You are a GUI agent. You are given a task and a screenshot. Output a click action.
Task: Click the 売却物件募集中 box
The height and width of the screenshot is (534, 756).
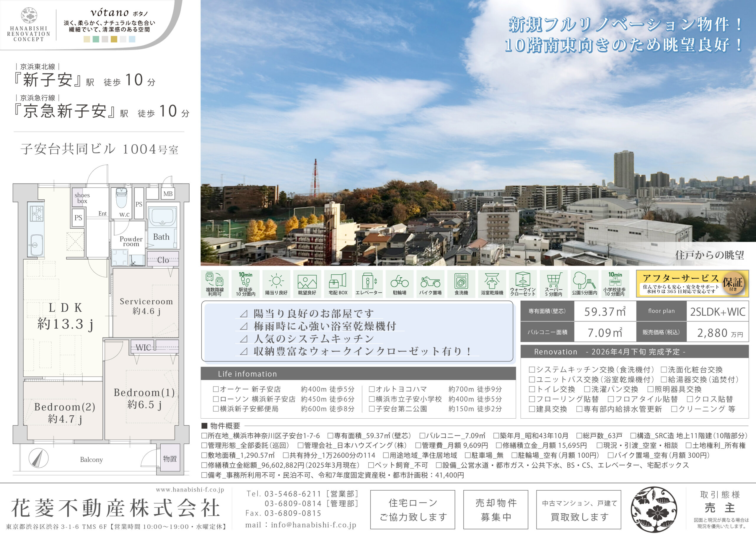click(x=496, y=510)
